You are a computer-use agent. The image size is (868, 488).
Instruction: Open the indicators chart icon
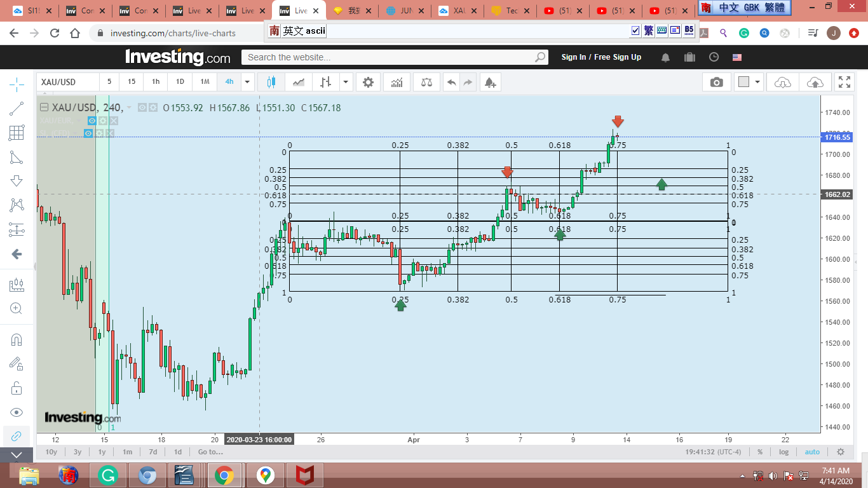397,82
